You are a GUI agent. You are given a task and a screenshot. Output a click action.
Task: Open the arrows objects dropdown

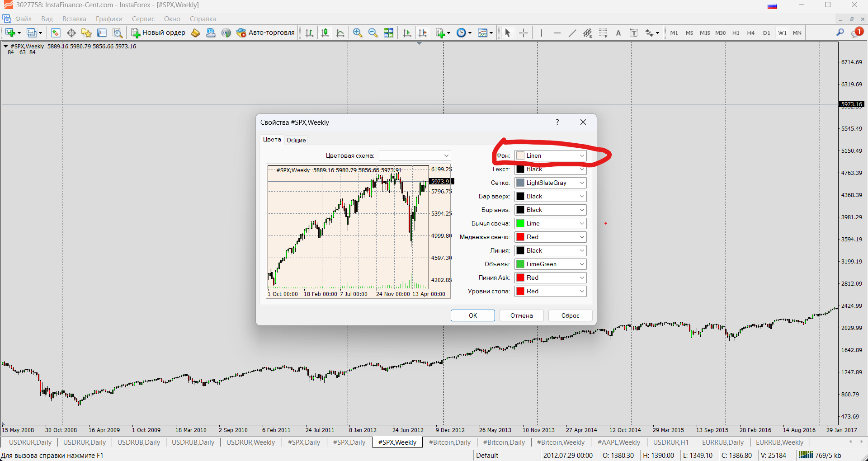(x=652, y=33)
